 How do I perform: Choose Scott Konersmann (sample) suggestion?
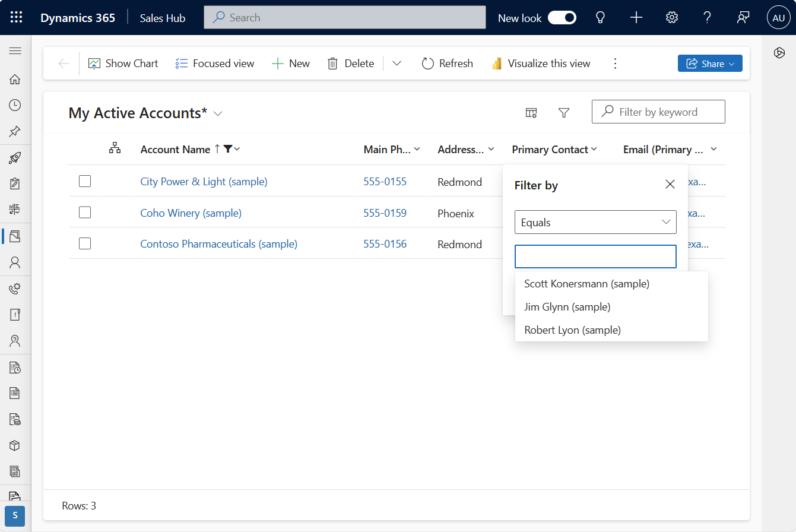click(611, 284)
